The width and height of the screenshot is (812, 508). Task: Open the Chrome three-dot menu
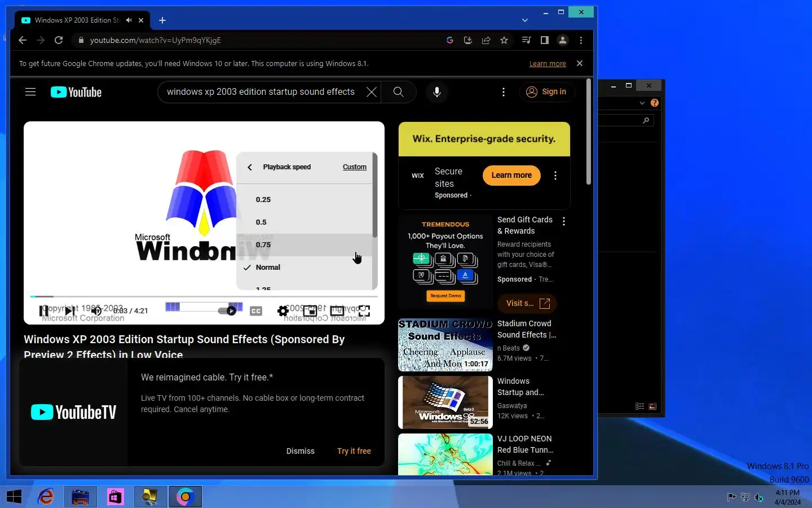click(x=581, y=40)
